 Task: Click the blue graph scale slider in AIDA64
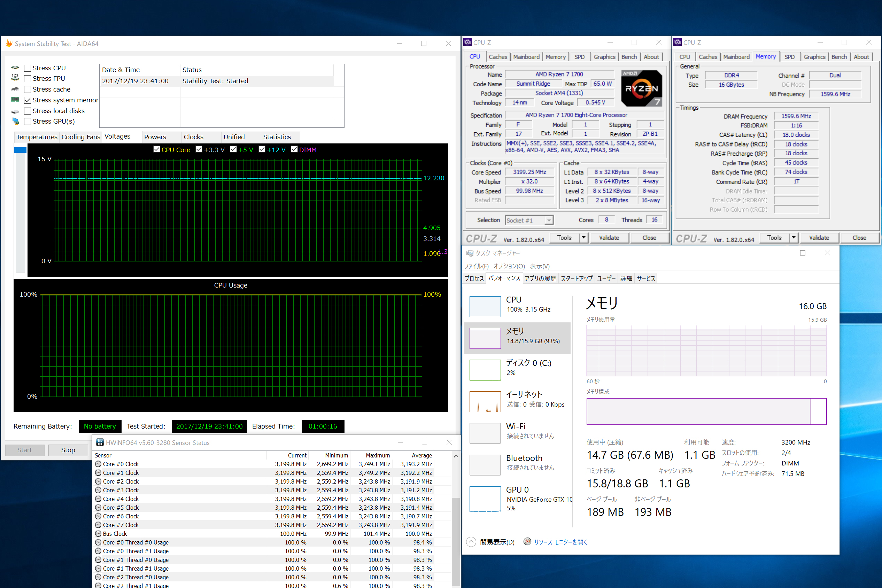(x=20, y=150)
